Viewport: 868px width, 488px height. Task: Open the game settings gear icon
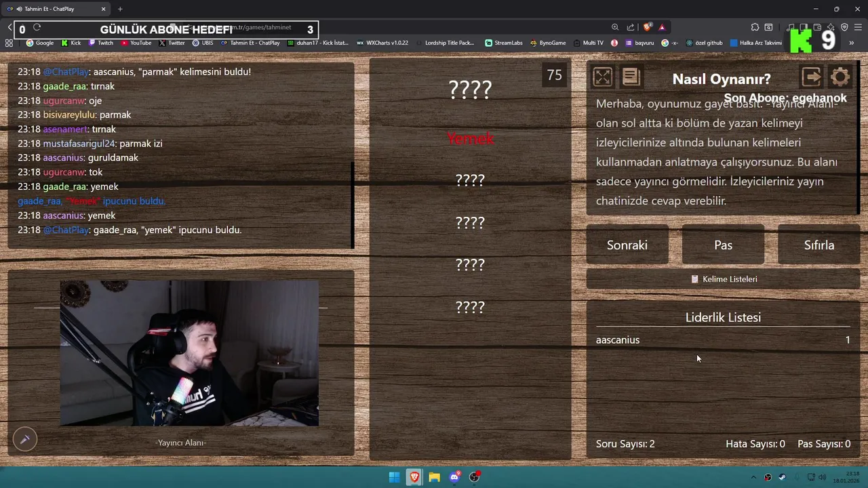pos(840,77)
